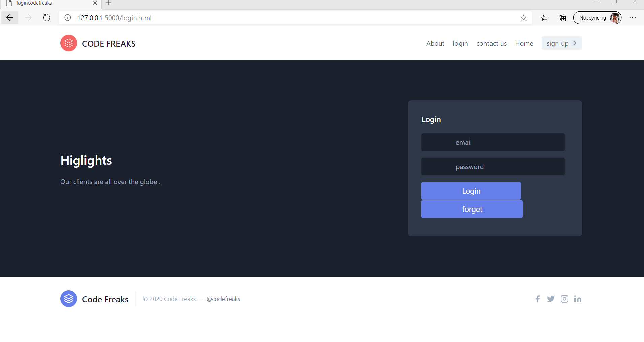Click the sign up button
The image size is (644, 342).
(561, 43)
